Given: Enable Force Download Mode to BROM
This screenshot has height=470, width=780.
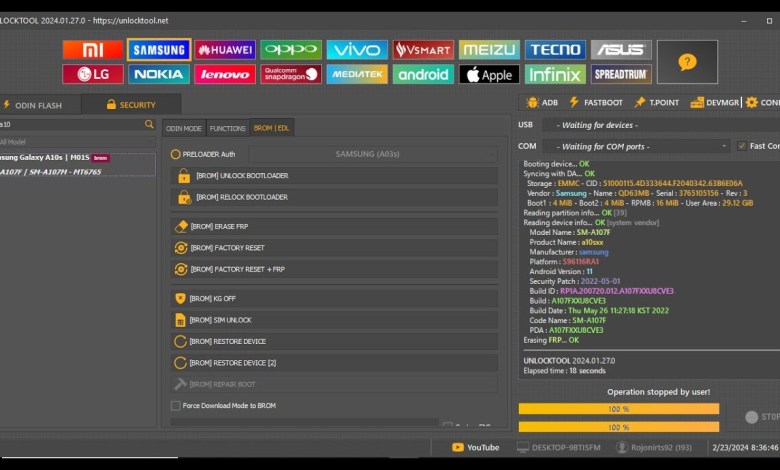Looking at the screenshot, I should click(176, 406).
